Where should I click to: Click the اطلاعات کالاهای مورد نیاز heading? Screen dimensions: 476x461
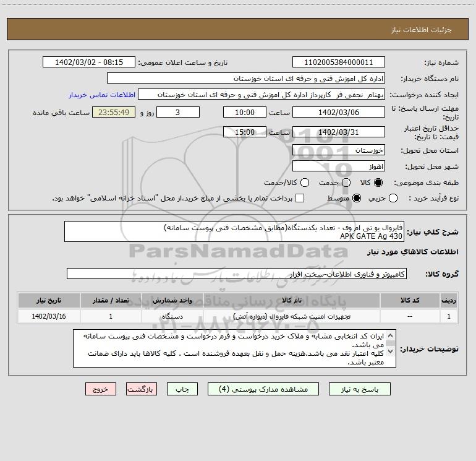tap(412, 252)
